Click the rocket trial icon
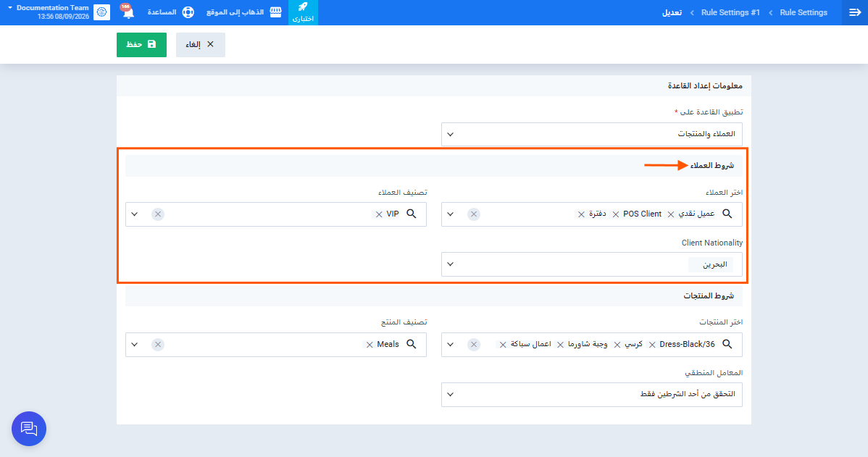The height and width of the screenshot is (457, 868). tap(303, 7)
